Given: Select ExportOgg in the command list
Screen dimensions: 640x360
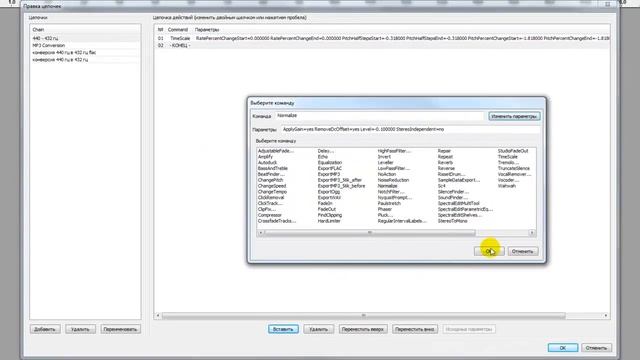Looking at the screenshot, I should [x=329, y=192].
